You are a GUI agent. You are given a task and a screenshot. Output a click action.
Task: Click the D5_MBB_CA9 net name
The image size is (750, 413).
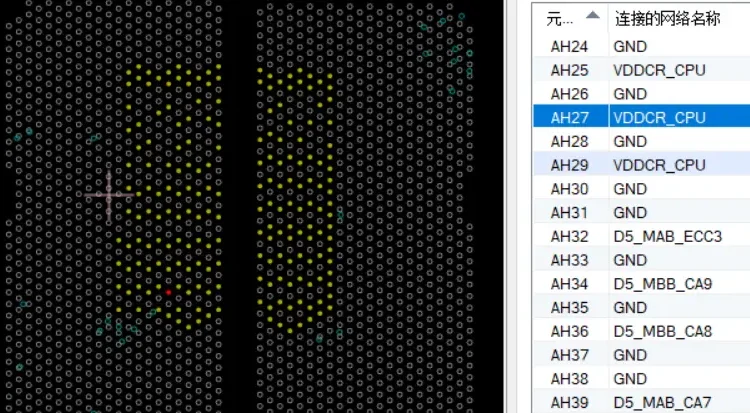(x=663, y=284)
